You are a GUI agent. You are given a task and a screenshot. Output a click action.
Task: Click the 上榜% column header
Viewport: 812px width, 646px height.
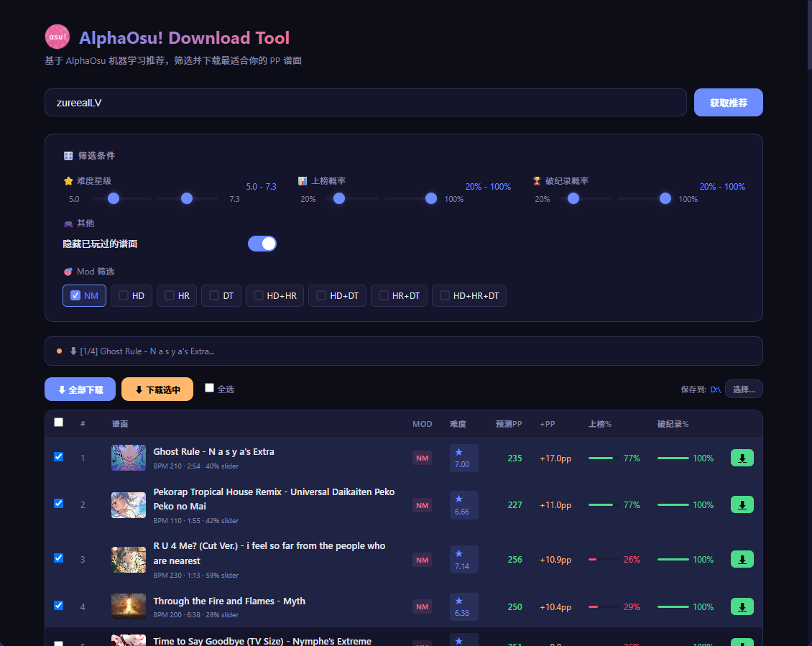(600, 424)
